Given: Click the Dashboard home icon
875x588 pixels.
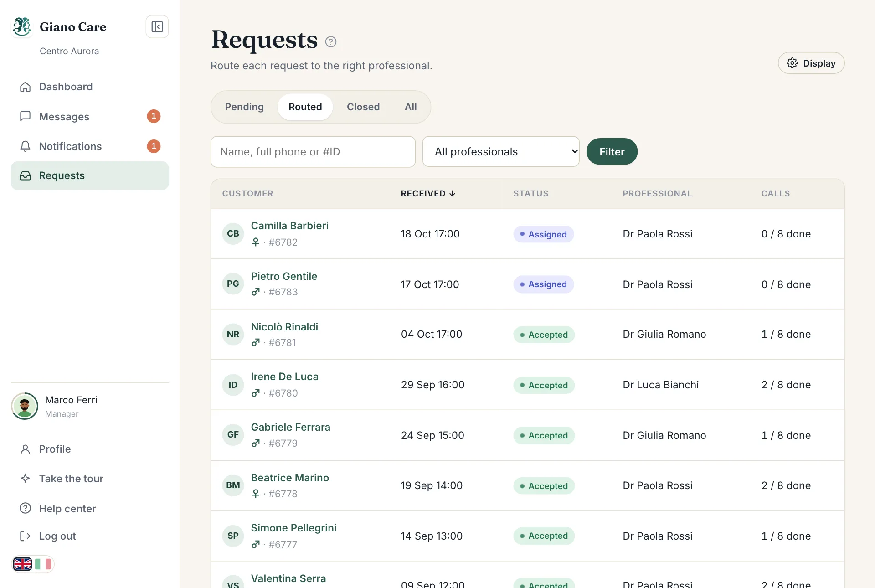Looking at the screenshot, I should coord(26,87).
